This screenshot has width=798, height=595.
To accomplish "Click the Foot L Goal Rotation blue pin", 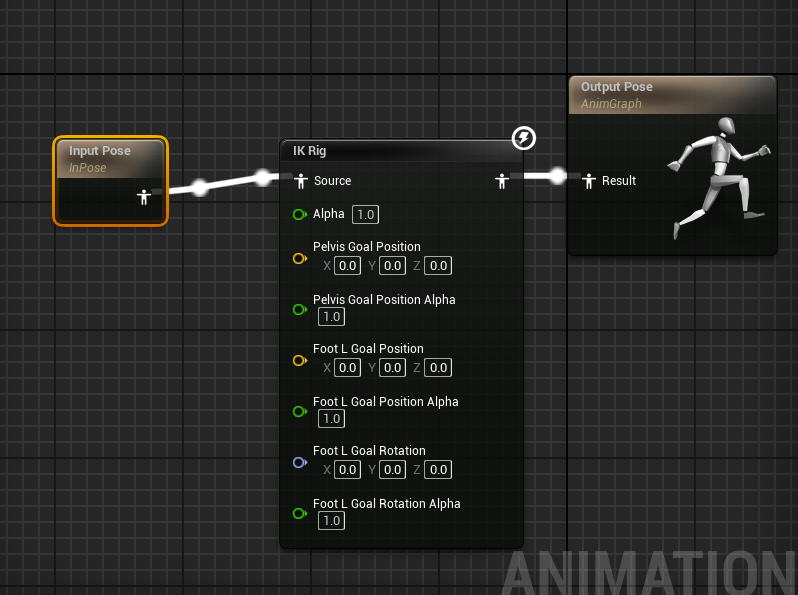I will [x=300, y=462].
